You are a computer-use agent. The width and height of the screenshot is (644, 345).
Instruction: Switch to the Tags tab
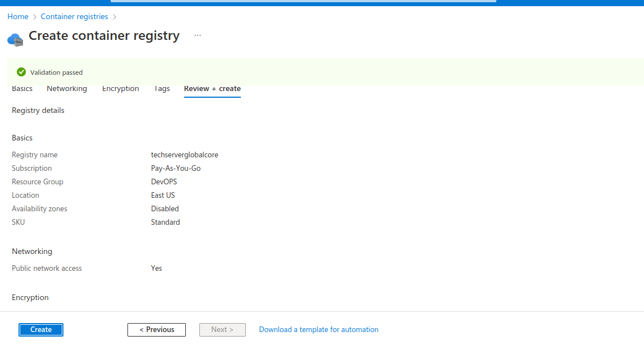pos(162,88)
